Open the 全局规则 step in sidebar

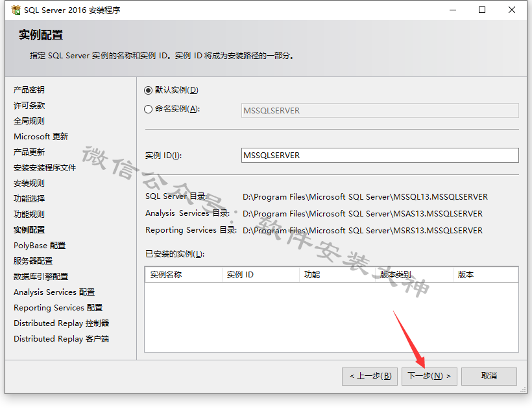coord(29,121)
